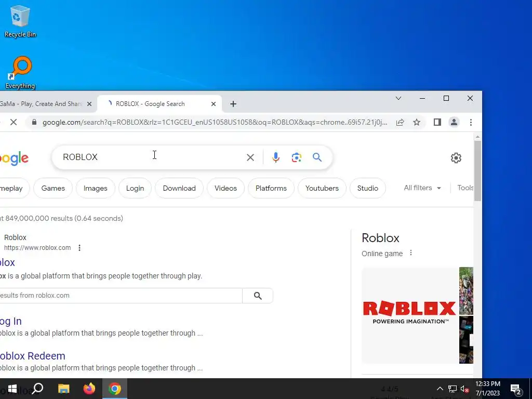View site information via the padlock icon
Viewport: 532px width, 399px height.
coord(34,122)
